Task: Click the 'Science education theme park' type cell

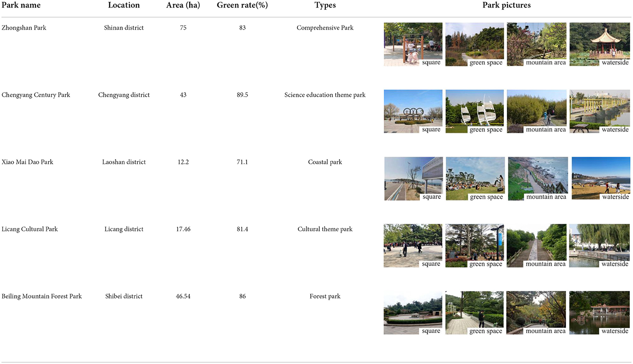Action: coord(325,95)
